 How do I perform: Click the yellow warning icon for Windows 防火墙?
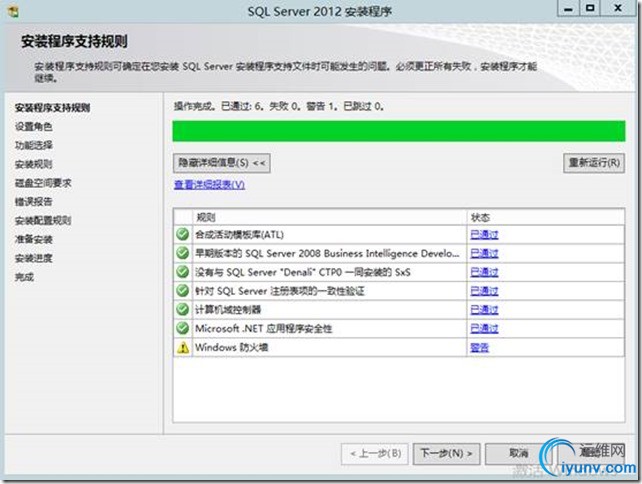[183, 348]
